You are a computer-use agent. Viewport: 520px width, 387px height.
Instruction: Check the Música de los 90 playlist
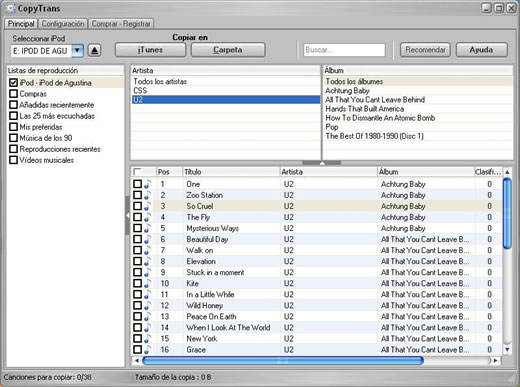click(13, 138)
